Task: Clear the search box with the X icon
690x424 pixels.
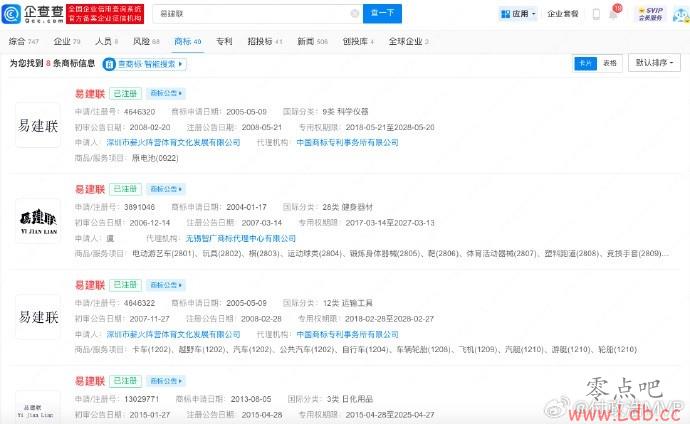Action: click(354, 14)
